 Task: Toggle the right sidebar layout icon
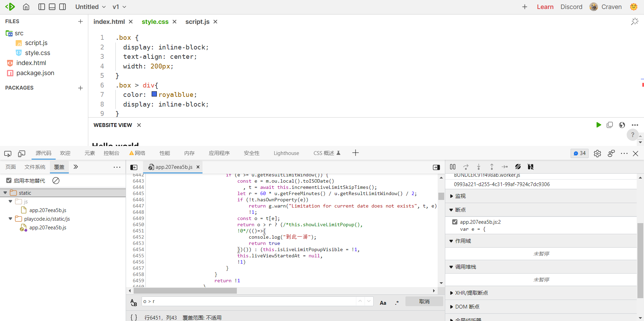point(62,7)
